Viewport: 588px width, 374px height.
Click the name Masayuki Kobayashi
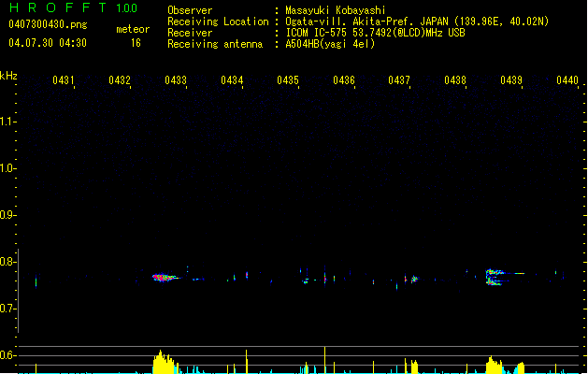pos(336,10)
